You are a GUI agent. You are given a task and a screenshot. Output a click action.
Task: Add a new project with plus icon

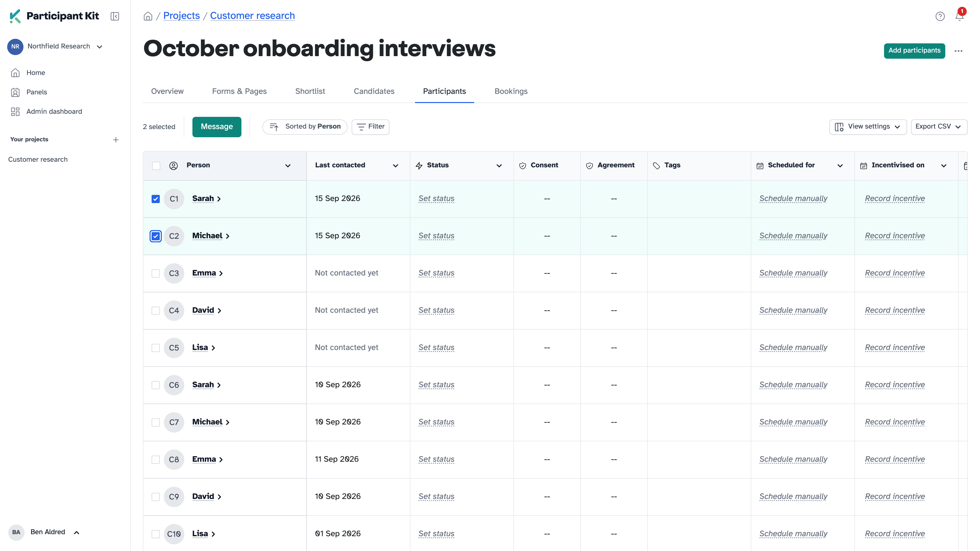point(116,140)
